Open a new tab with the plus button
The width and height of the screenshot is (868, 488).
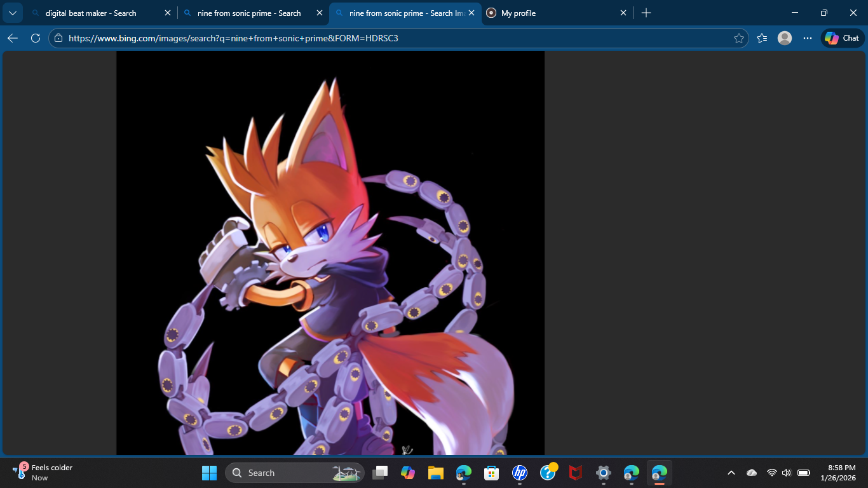(646, 13)
